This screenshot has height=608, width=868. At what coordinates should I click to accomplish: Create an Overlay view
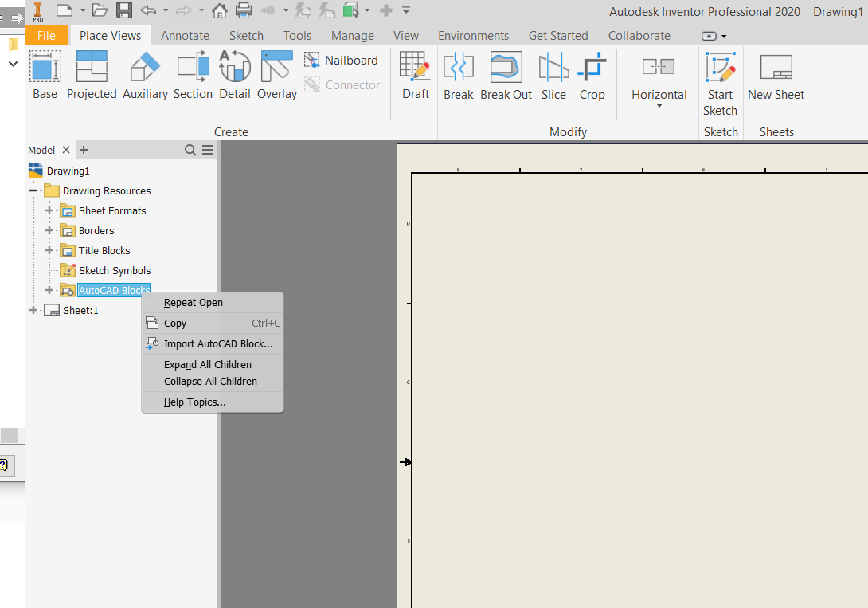coord(277,76)
